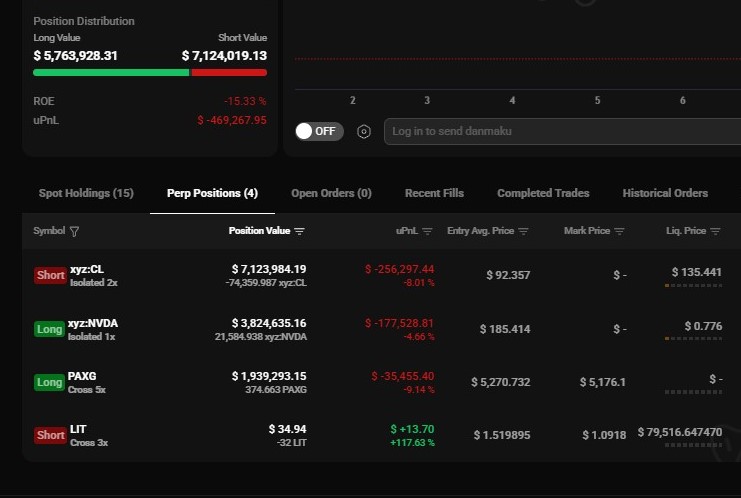Show the Historical Orders tab

coord(665,193)
